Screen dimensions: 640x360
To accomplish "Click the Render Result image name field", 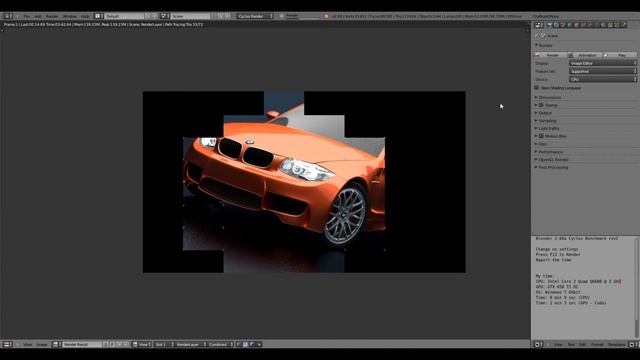I will [x=82, y=344].
